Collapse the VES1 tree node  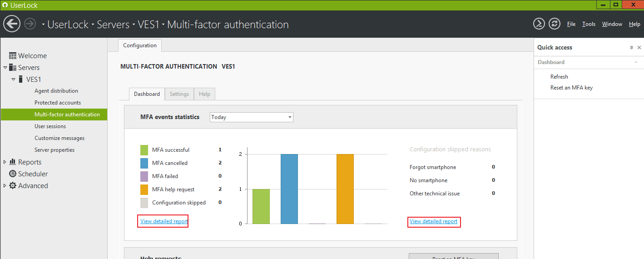click(14, 80)
